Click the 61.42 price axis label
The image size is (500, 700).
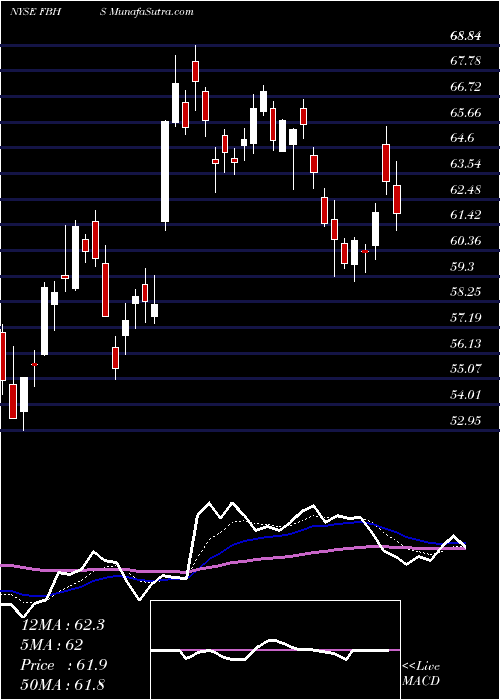click(466, 215)
